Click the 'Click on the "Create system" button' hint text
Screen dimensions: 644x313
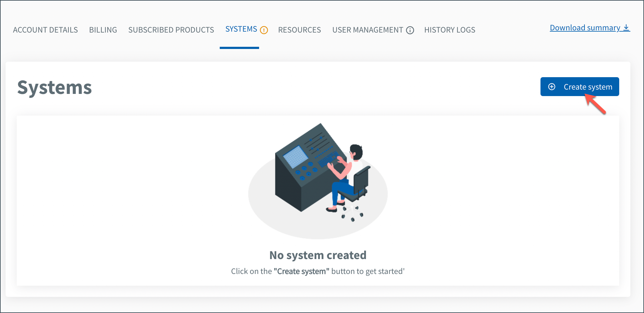tap(318, 271)
